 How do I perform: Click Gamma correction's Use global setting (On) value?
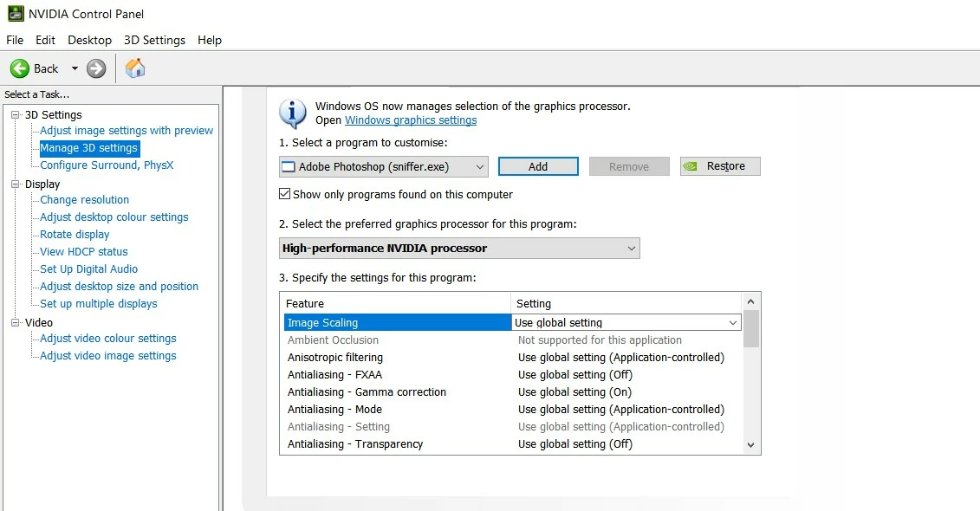click(x=574, y=392)
